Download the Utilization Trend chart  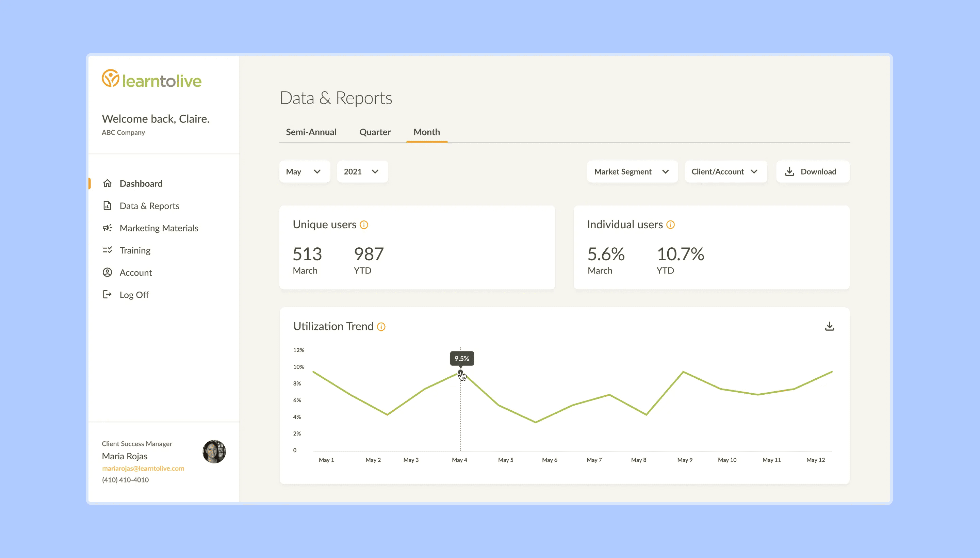(829, 327)
